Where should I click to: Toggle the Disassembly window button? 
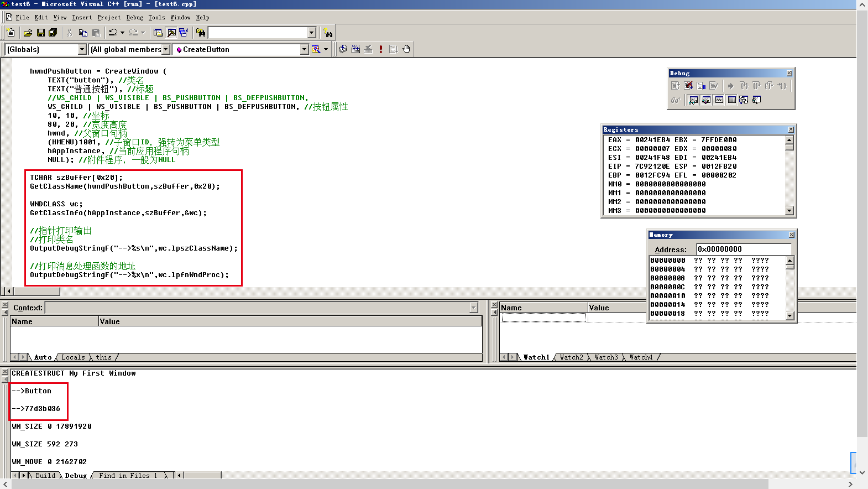[756, 100]
